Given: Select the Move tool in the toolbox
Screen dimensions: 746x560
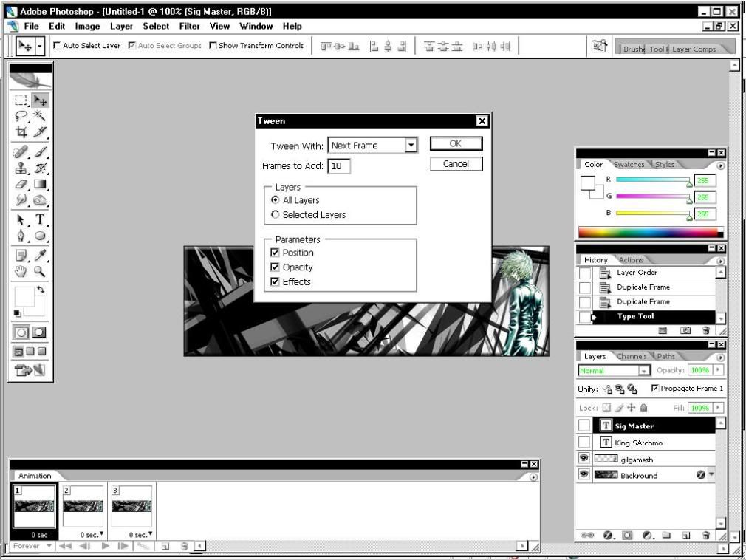Looking at the screenshot, I should tap(40, 100).
